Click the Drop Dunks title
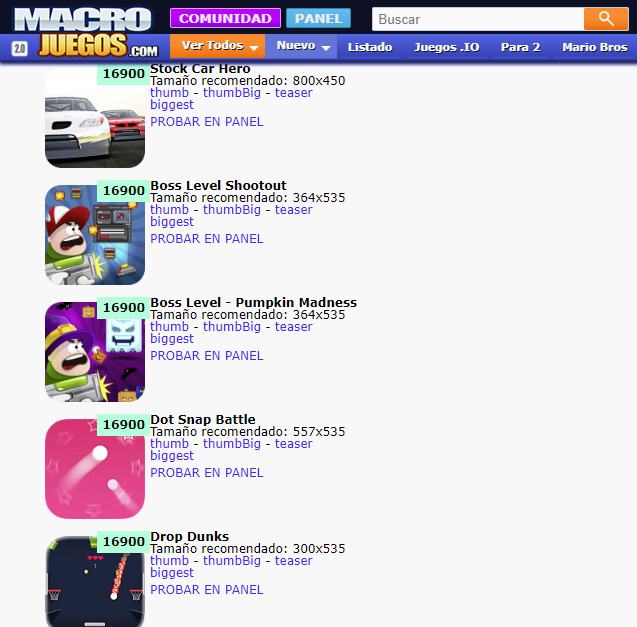Viewport: 637px width, 627px height. [x=189, y=537]
